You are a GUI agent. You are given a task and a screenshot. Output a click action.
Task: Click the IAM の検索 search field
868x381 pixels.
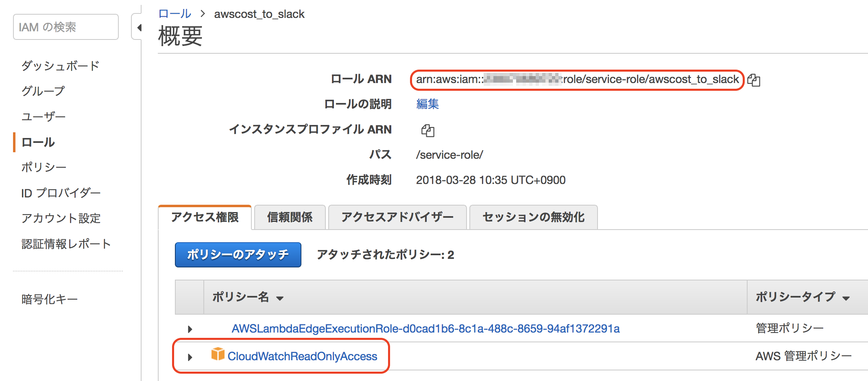[65, 27]
